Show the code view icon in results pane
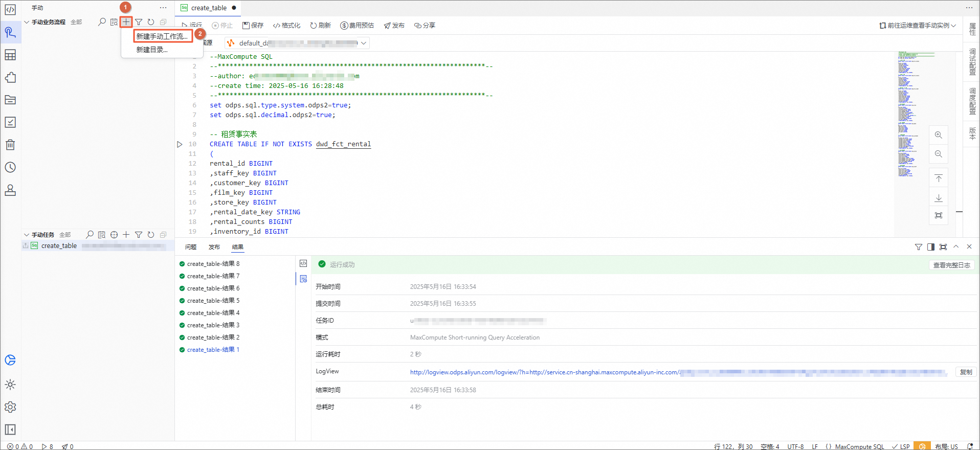This screenshot has width=980, height=450. (303, 263)
